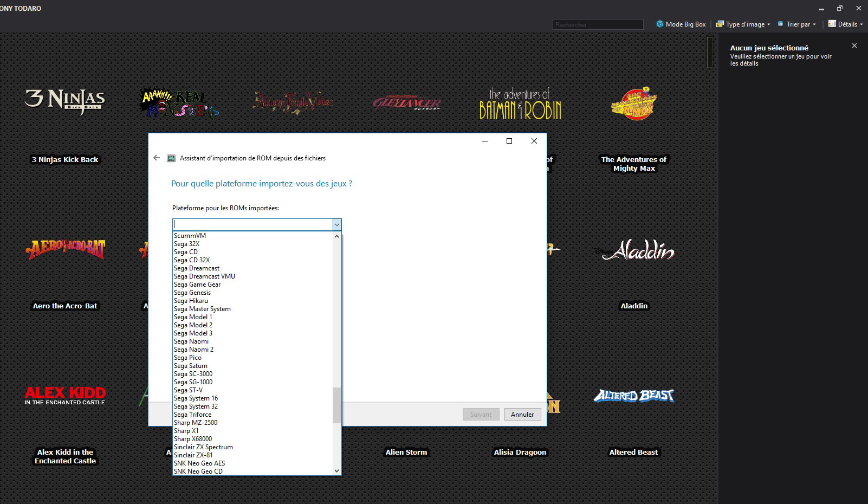Image resolution: width=868 pixels, height=504 pixels.
Task: Click the Alien Storm title label
Action: 406,452
